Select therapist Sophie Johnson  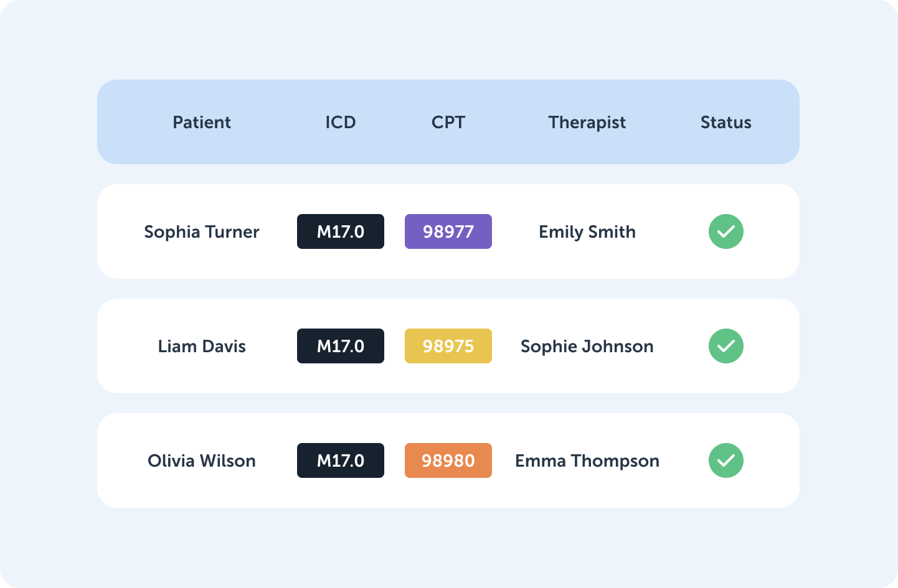pos(587,347)
